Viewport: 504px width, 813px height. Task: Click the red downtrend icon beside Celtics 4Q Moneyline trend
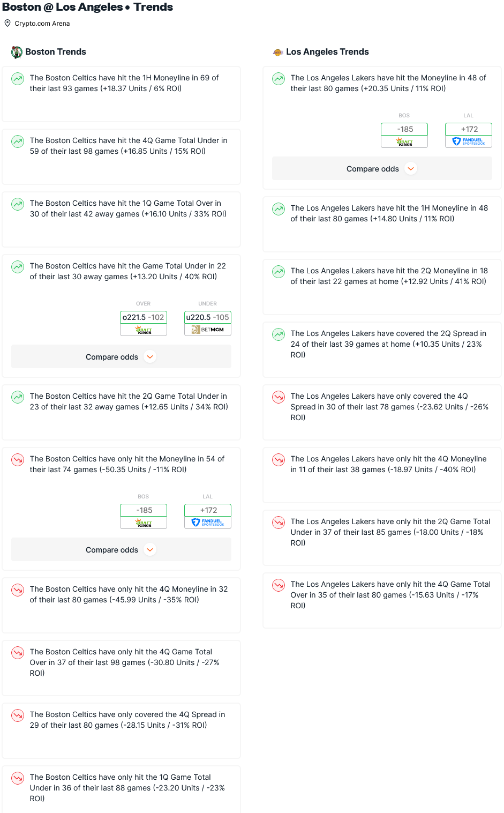[18, 590]
